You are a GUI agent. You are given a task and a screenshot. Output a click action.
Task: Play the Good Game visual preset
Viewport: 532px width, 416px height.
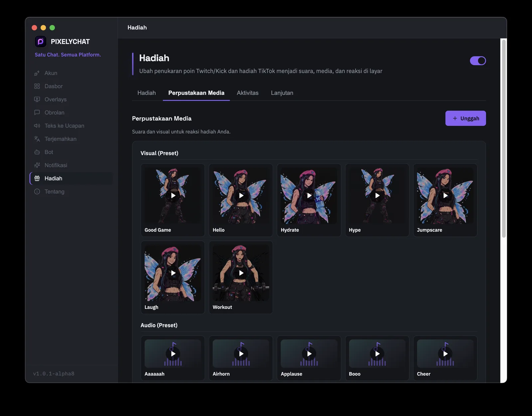(173, 196)
